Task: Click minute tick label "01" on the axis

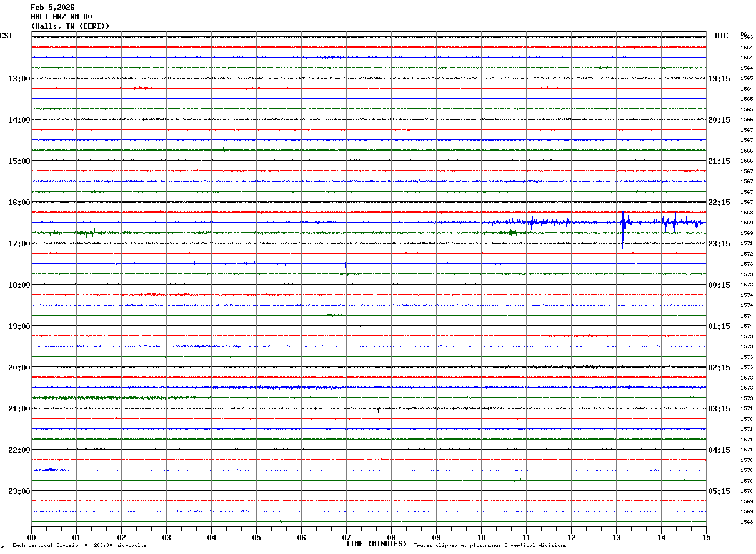Action: point(77,537)
